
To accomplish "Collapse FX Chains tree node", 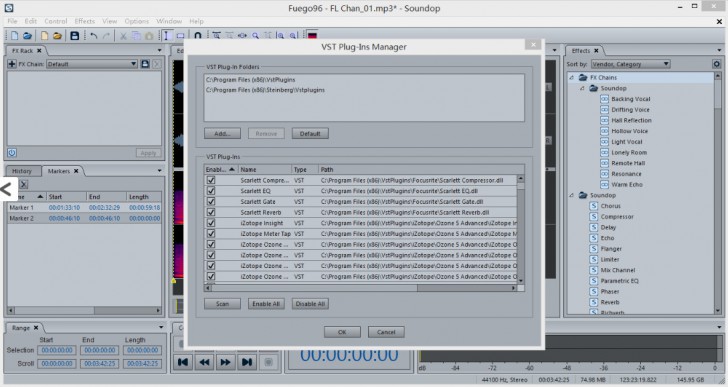I will pos(572,77).
